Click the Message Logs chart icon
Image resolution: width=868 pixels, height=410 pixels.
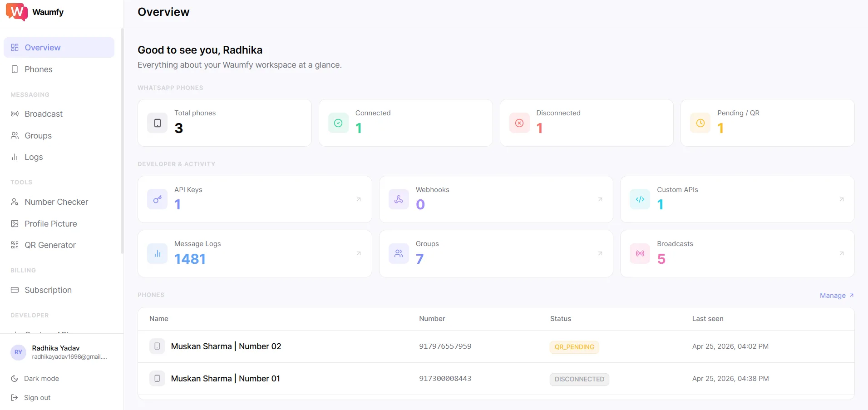coord(157,254)
